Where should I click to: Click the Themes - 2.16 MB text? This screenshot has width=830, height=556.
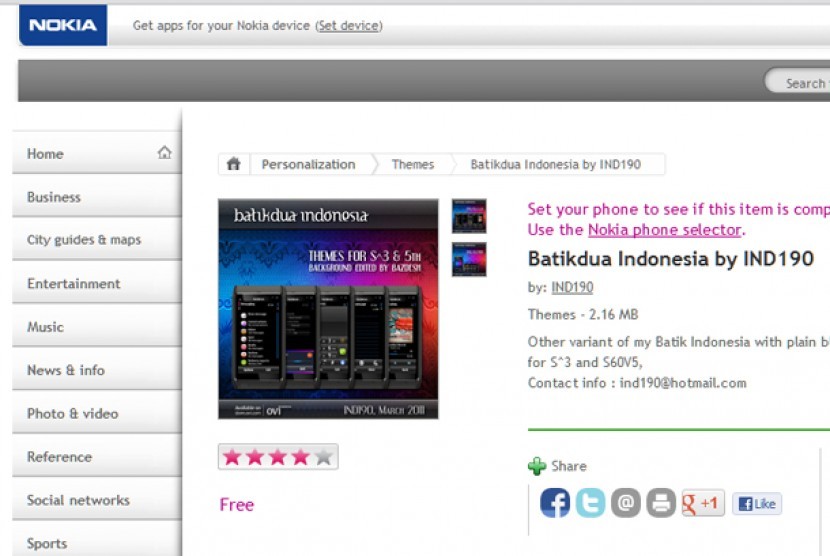point(583,315)
